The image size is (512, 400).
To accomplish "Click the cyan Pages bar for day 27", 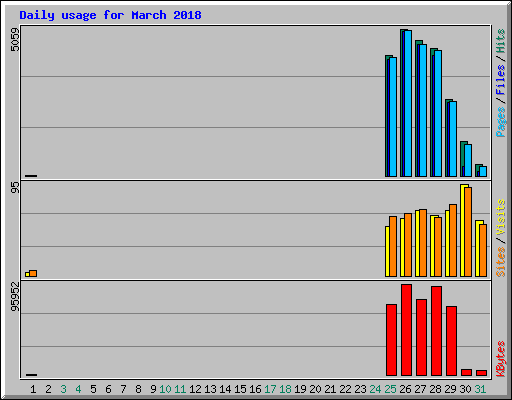I will 423,111.
